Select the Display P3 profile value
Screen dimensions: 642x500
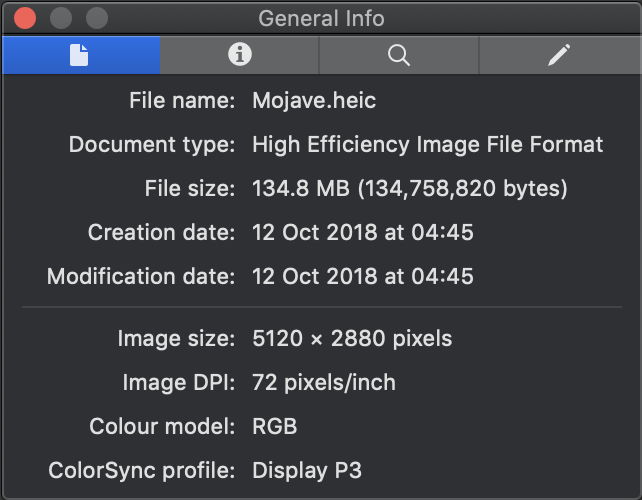point(307,471)
